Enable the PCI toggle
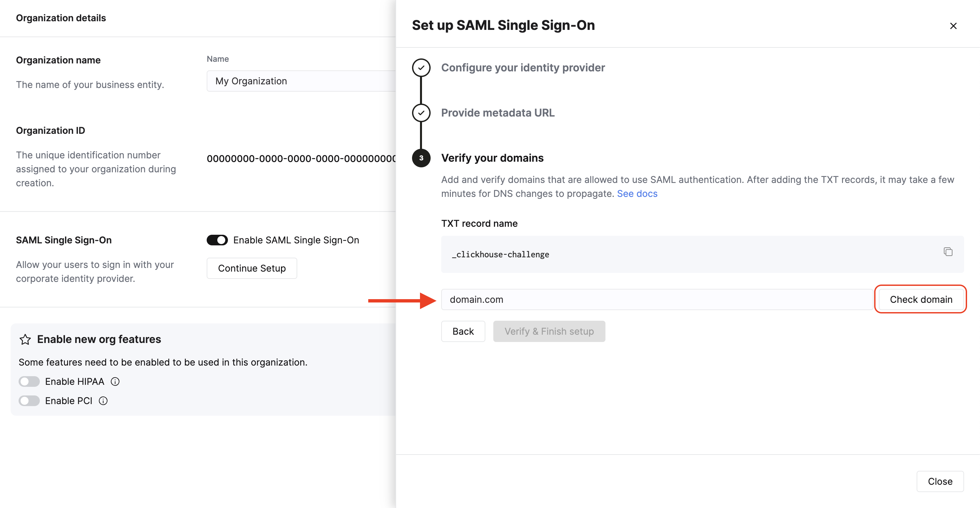 pyautogui.click(x=29, y=401)
